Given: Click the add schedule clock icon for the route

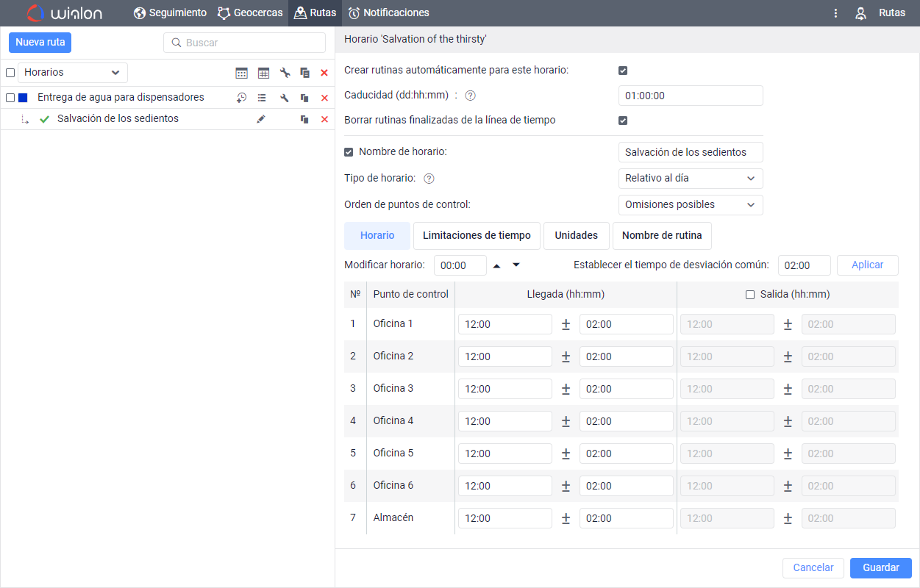Looking at the screenshot, I should [241, 98].
